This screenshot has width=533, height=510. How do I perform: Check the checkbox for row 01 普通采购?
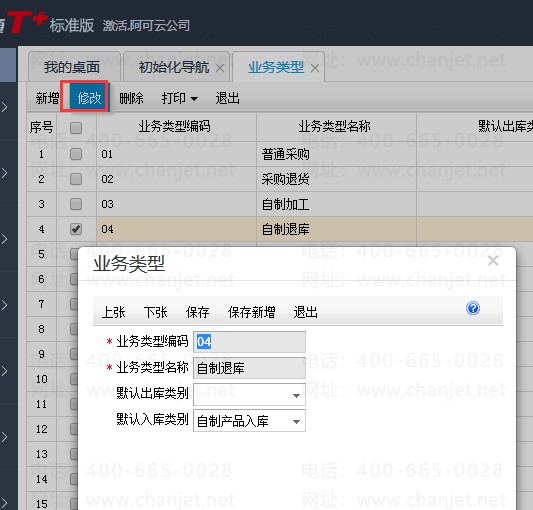tap(76, 154)
